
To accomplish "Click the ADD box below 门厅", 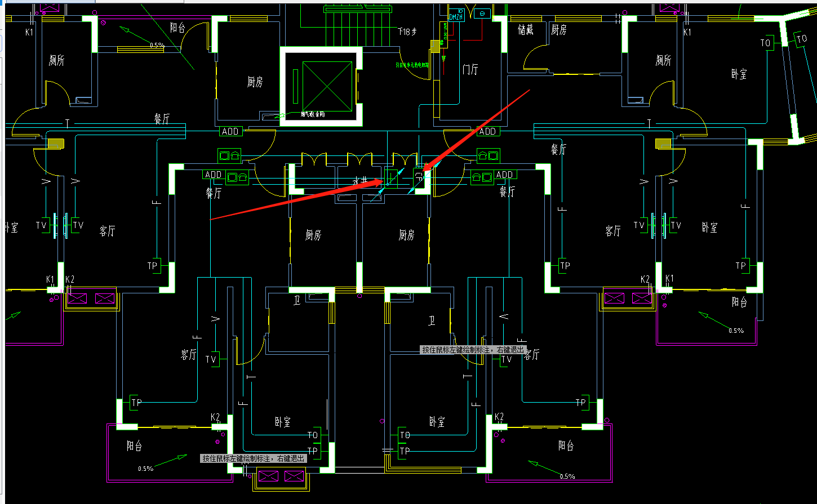I will pyautogui.click(x=487, y=131).
